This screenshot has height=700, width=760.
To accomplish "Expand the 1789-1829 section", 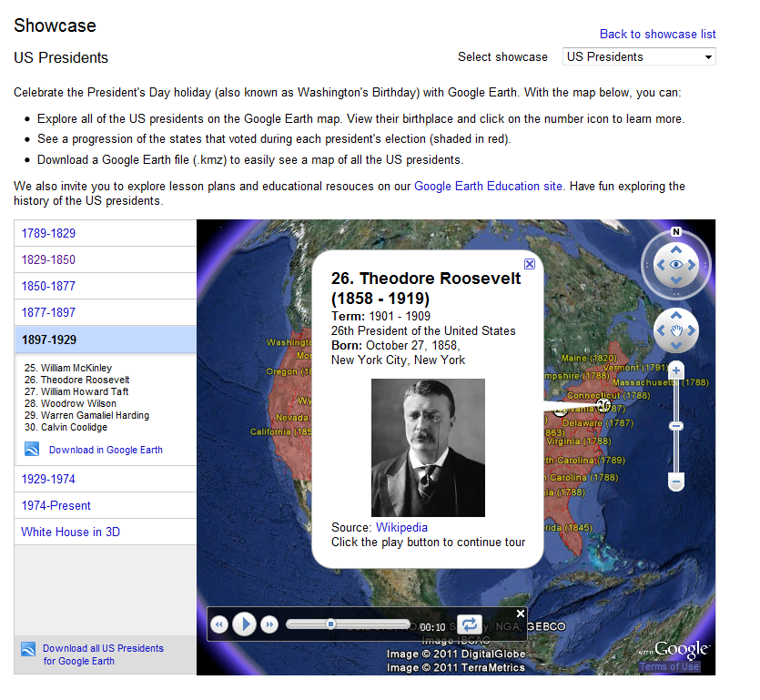I will [x=106, y=233].
